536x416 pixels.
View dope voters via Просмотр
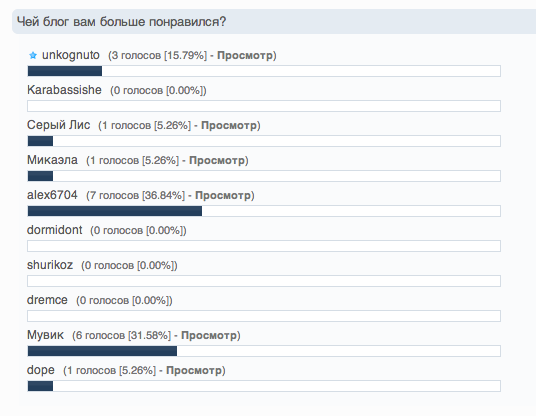point(194,371)
